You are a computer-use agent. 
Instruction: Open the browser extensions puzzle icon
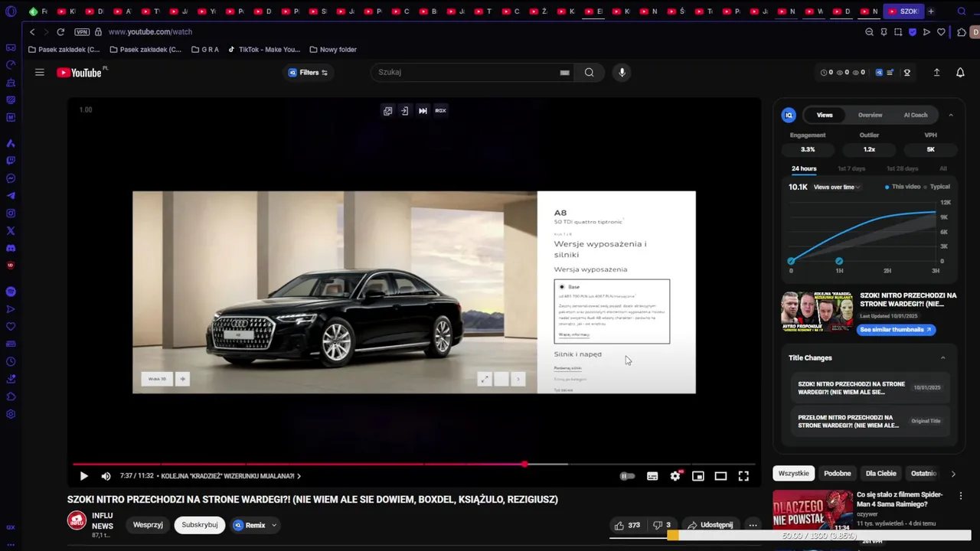pyautogui.click(x=962, y=32)
